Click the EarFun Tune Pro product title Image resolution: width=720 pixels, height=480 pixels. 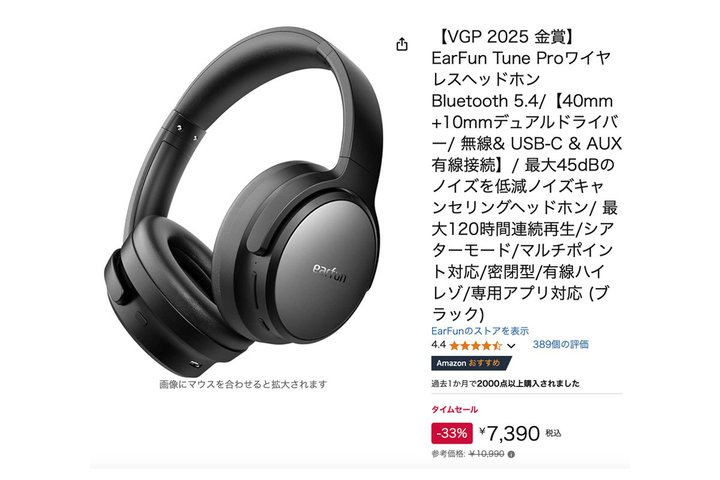click(x=526, y=175)
